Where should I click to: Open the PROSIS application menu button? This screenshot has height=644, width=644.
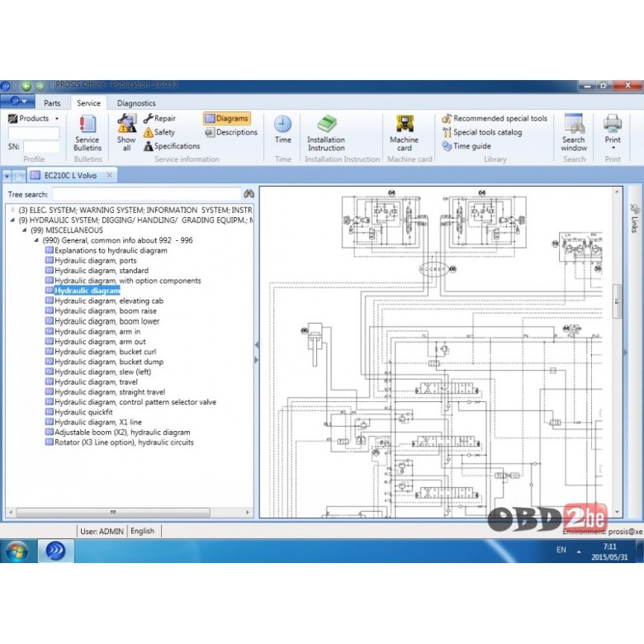tap(17, 101)
